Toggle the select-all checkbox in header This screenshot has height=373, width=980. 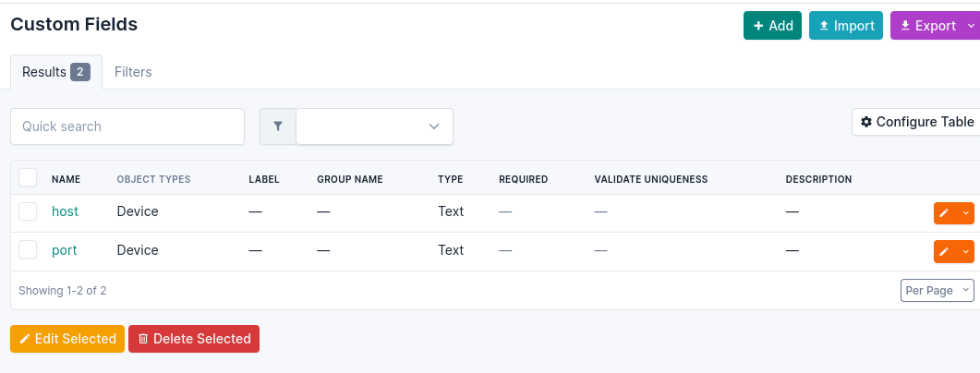[x=28, y=178]
